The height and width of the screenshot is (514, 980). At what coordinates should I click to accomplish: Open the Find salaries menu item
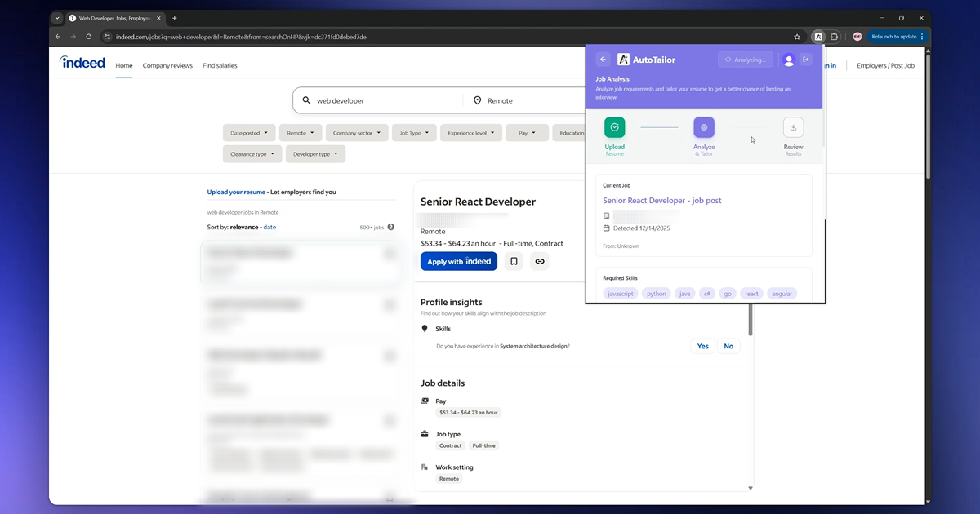point(220,65)
